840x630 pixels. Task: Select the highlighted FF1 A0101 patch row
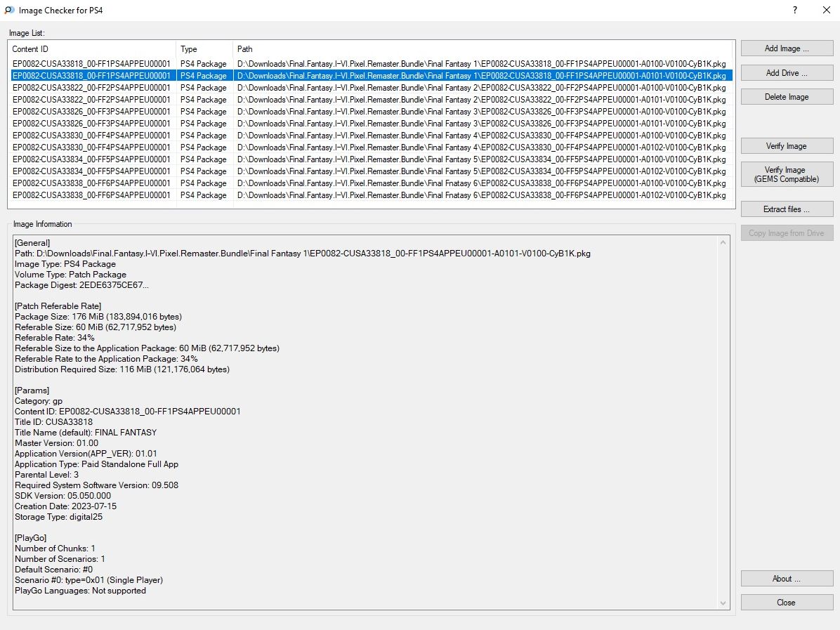371,76
